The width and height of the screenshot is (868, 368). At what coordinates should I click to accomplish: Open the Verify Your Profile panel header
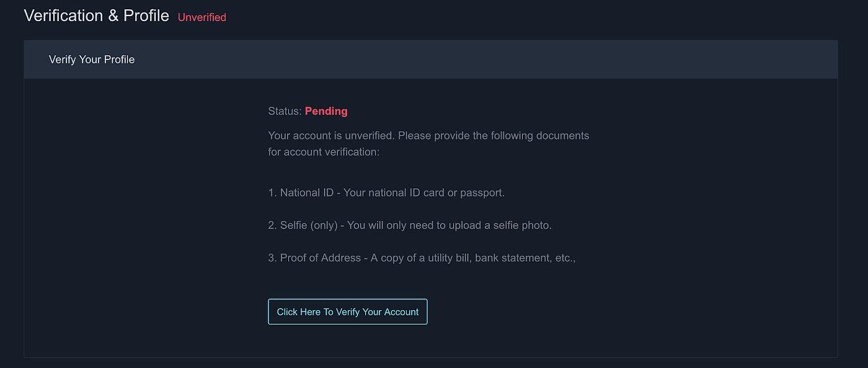click(x=91, y=59)
